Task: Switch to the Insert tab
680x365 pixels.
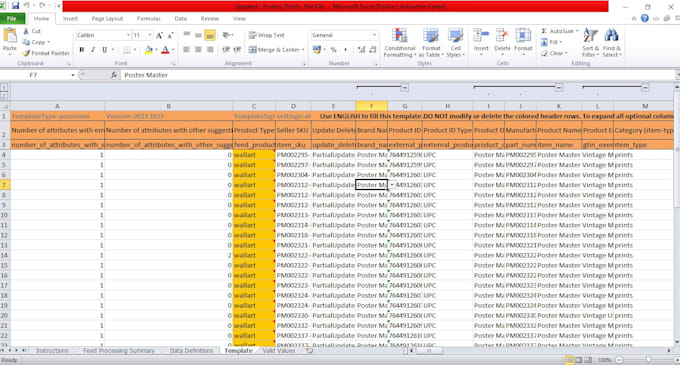Action: (70, 19)
